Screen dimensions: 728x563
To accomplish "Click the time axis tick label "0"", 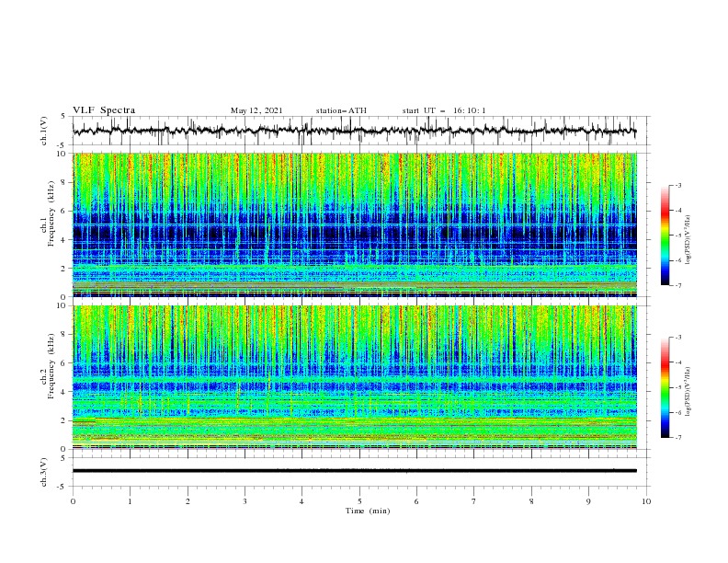I will coord(73,501).
